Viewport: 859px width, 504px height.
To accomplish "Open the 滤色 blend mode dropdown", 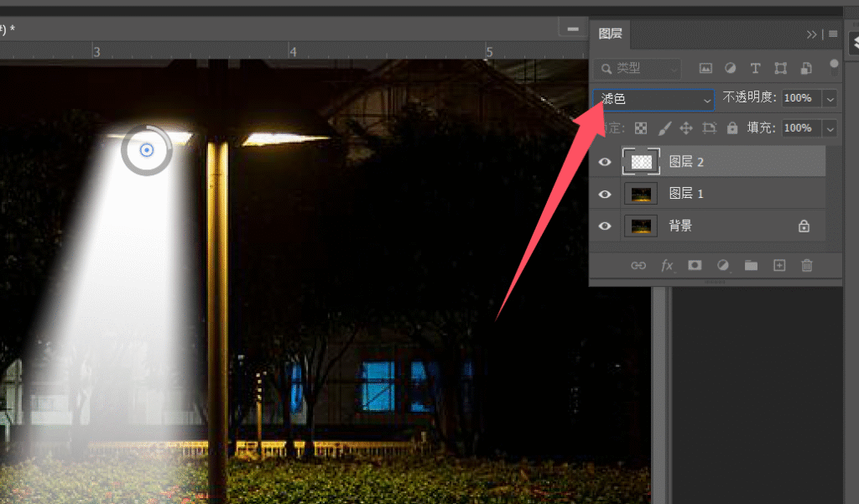I will coord(653,99).
